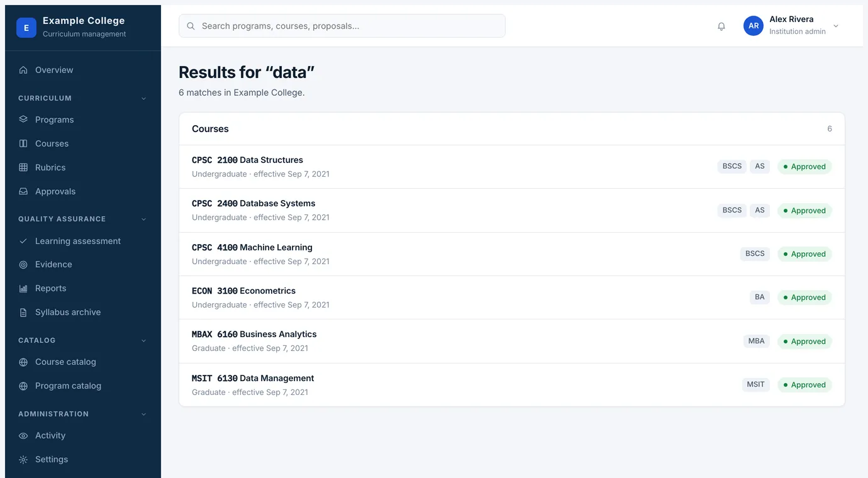
Task: Click the Program catalog globe icon
Action: [23, 386]
